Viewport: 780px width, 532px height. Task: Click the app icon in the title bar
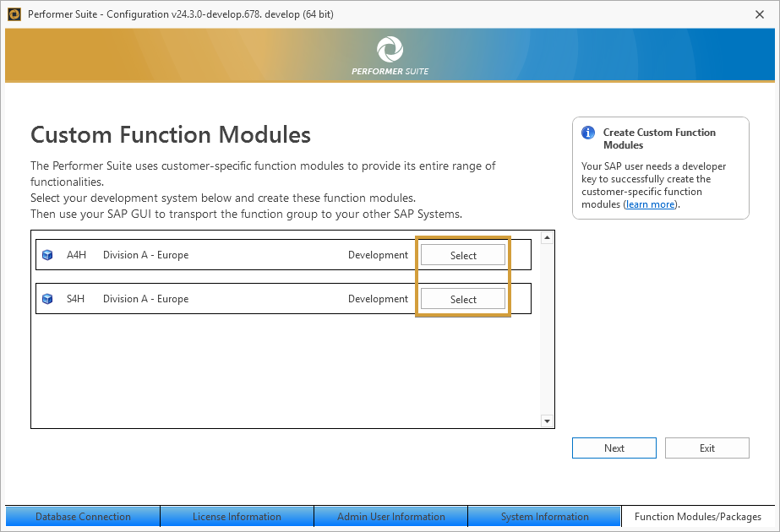coord(14,14)
